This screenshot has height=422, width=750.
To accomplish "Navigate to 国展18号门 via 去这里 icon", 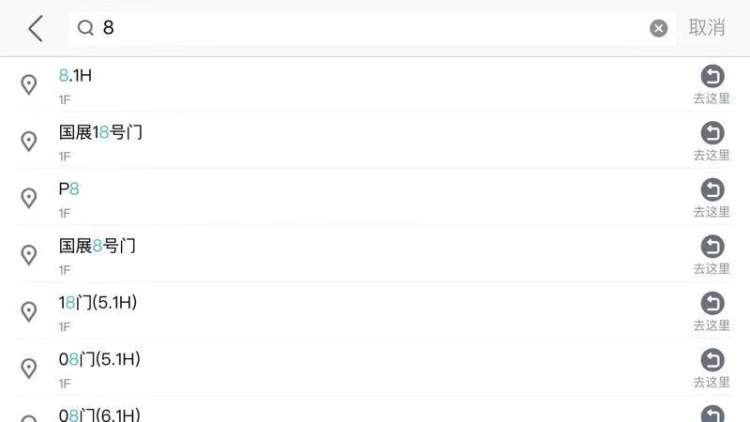I will point(712,141).
